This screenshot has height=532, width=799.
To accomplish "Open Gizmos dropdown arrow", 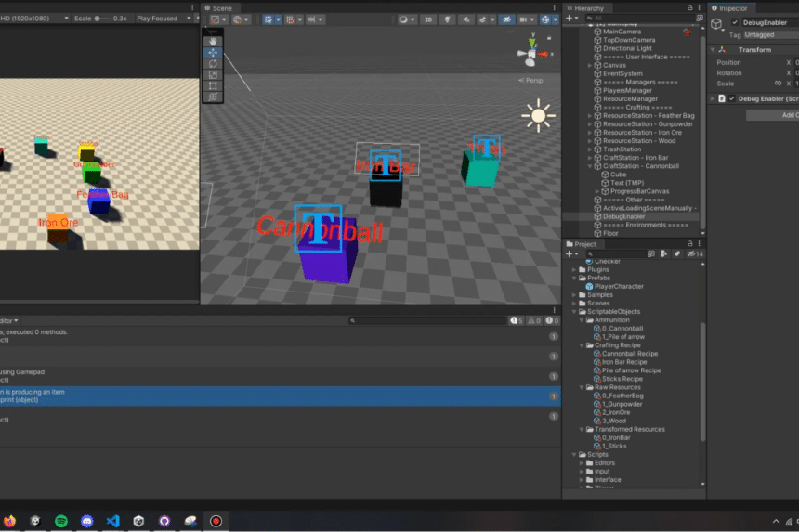I will (555, 19).
